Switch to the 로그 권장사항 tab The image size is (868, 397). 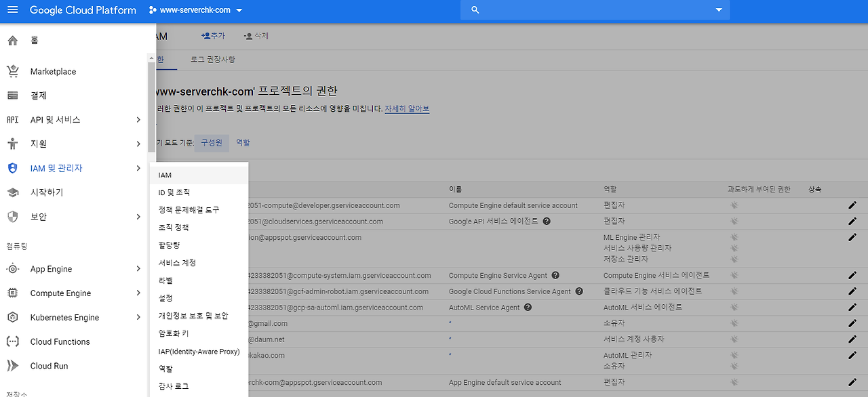pyautogui.click(x=213, y=60)
